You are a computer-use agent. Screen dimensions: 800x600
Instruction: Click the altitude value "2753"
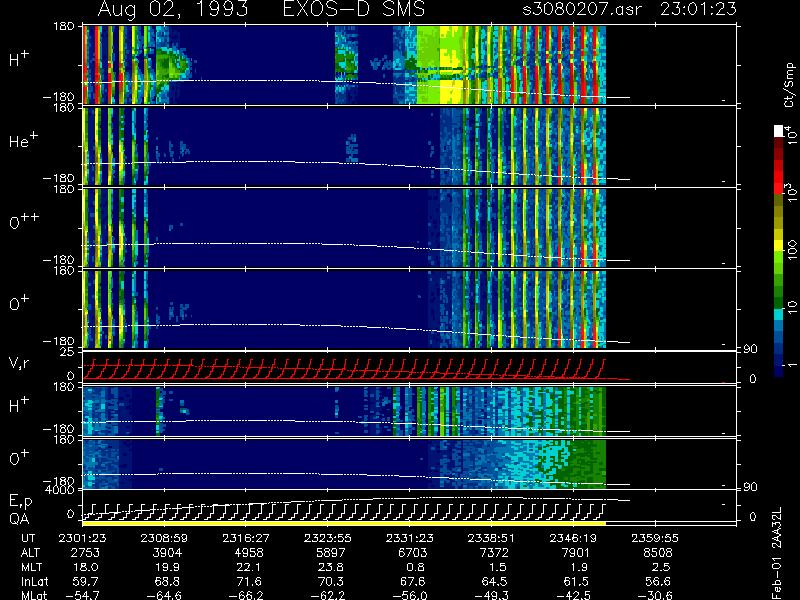click(85, 553)
